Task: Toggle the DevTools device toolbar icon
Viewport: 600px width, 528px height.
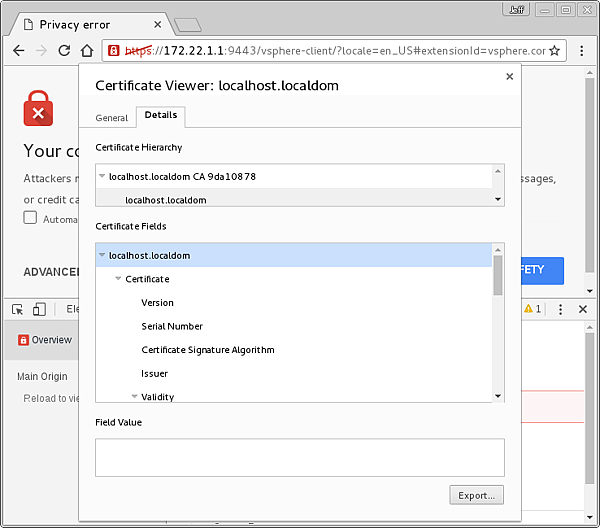Action: click(39, 309)
